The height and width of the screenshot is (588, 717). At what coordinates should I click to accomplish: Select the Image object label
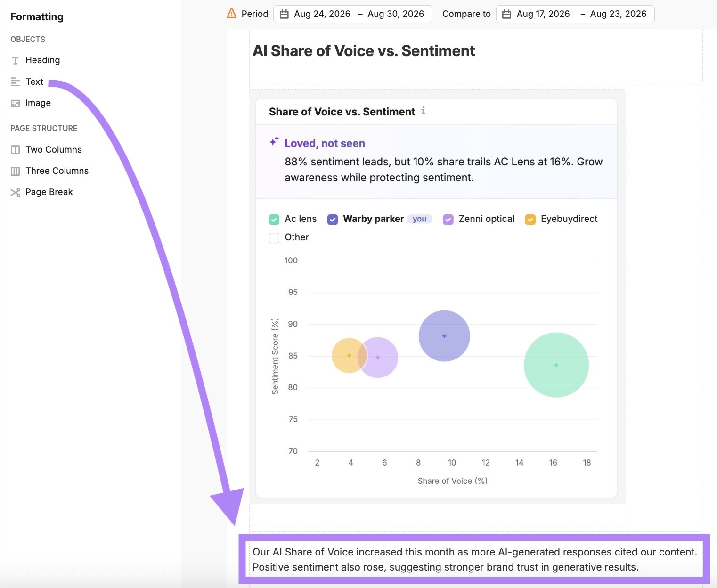pyautogui.click(x=38, y=103)
